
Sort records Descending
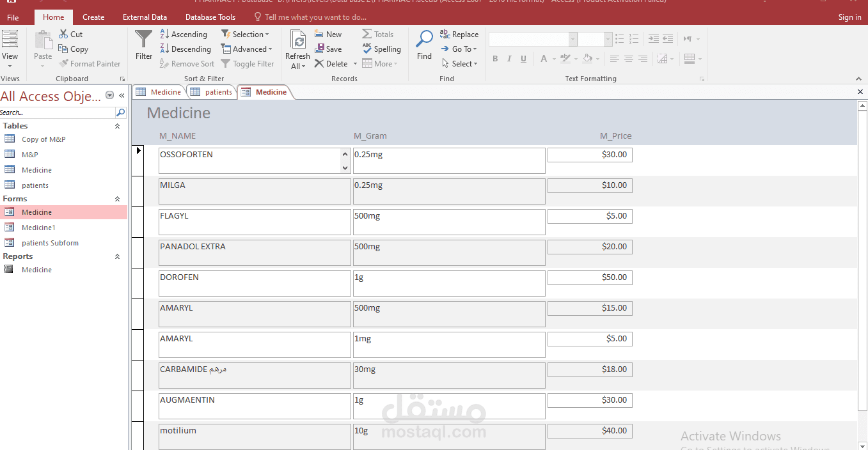pos(185,49)
